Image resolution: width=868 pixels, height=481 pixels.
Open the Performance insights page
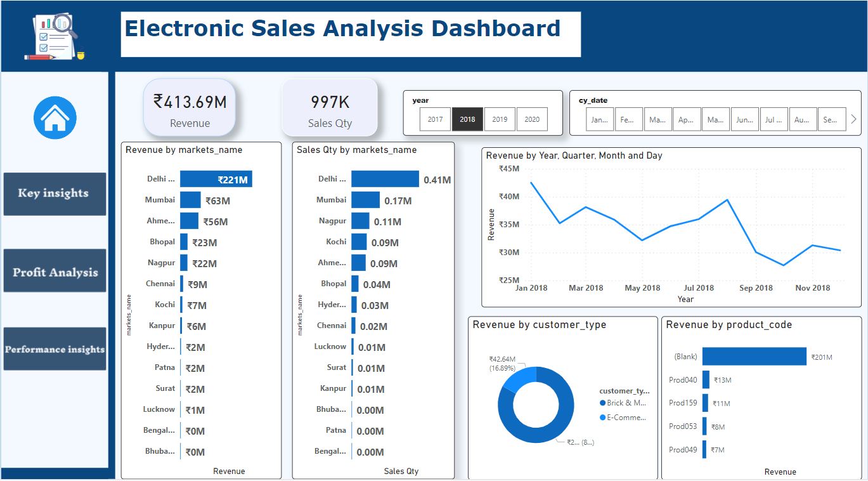55,348
